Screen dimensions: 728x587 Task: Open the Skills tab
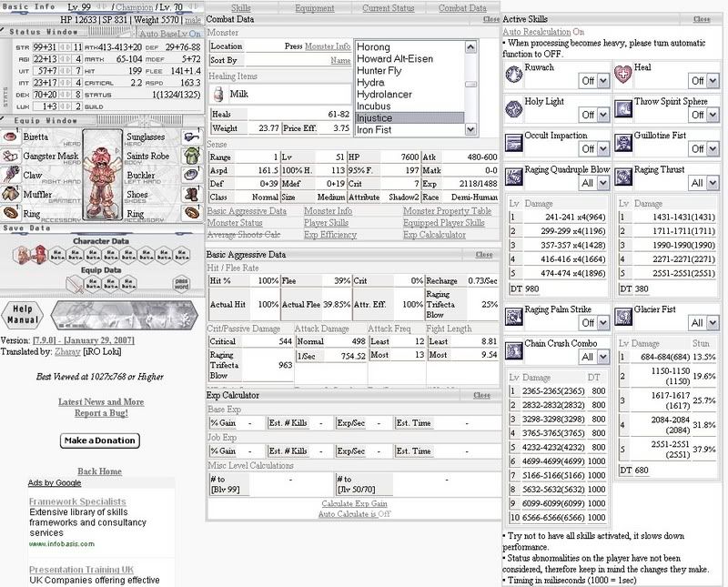(x=241, y=8)
